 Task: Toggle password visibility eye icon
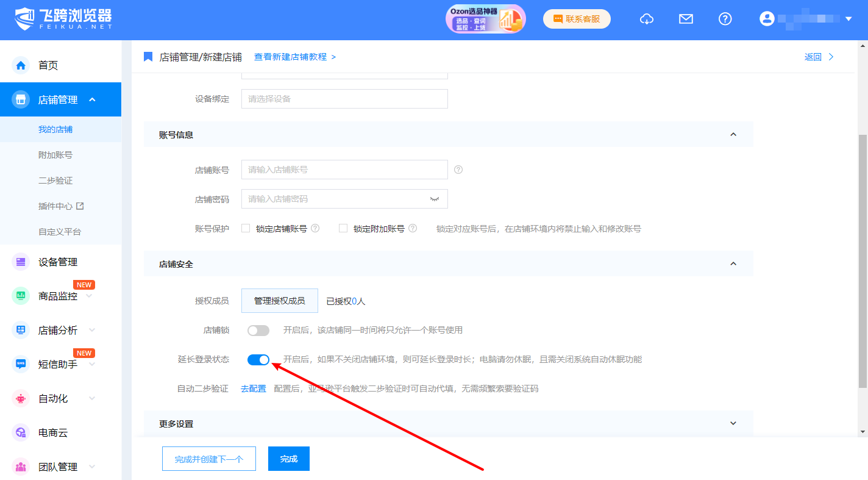(x=435, y=199)
